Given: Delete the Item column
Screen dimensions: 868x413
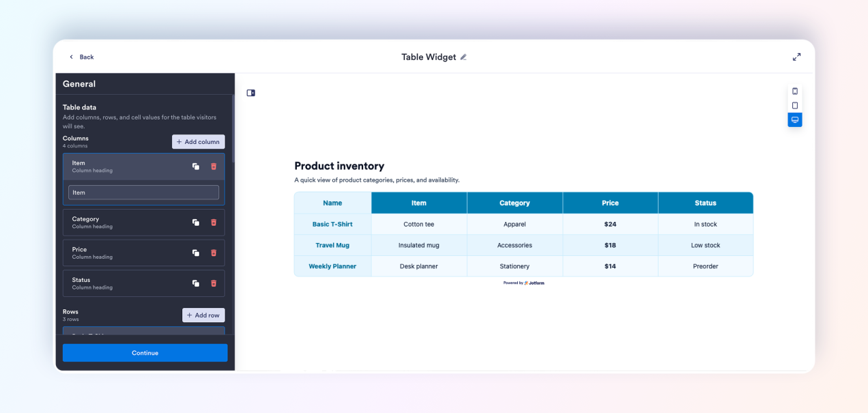Looking at the screenshot, I should pyautogui.click(x=214, y=167).
